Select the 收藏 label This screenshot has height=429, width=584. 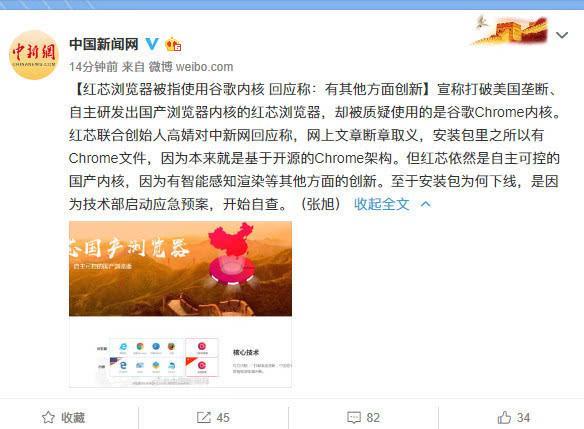pyautogui.click(x=73, y=417)
